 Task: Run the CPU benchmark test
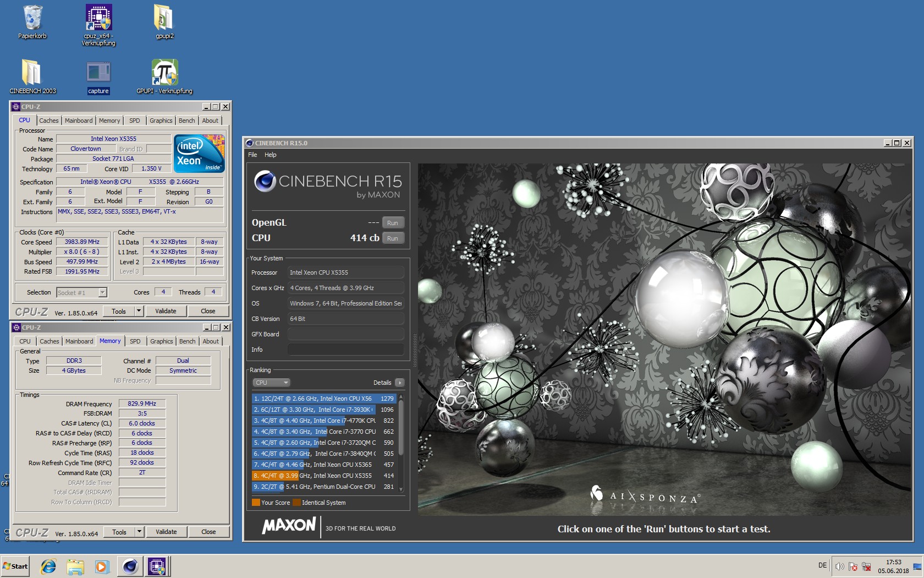click(x=393, y=238)
